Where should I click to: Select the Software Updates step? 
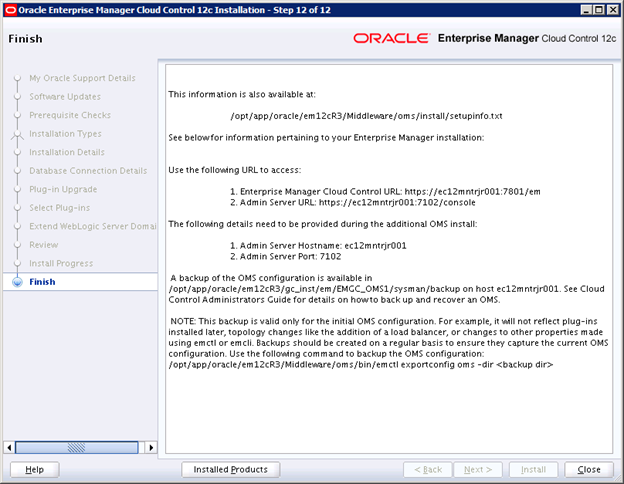coord(65,97)
